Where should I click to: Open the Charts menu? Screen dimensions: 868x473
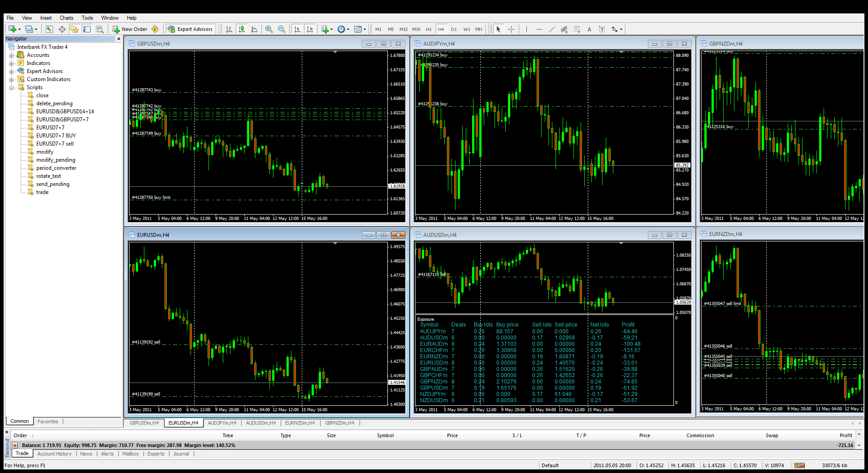click(66, 18)
